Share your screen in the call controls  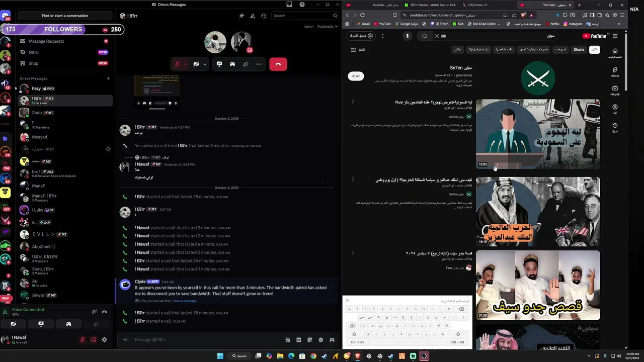click(x=219, y=64)
